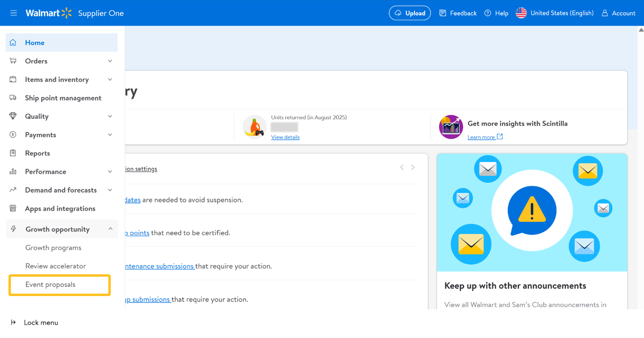This screenshot has width=644, height=338.
Task: Click the Reports clipboard icon
Action: (13, 153)
